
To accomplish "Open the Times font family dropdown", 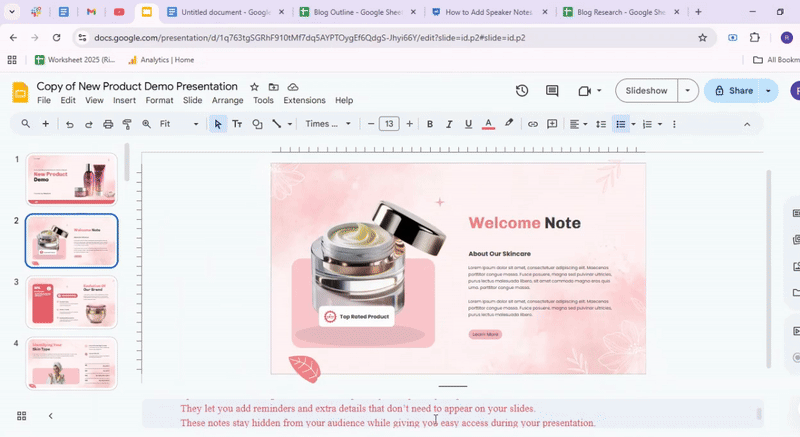I will pos(328,124).
